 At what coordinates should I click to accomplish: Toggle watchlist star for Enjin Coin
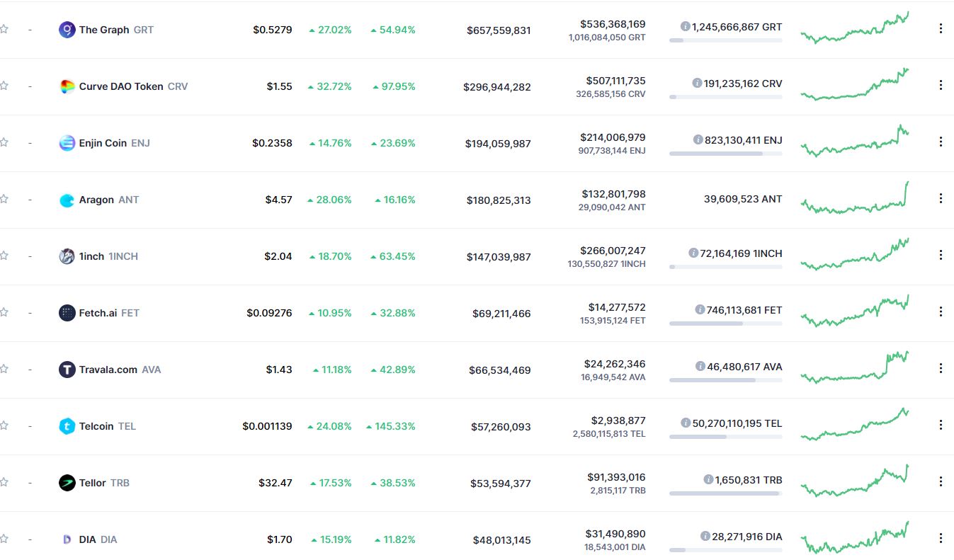coord(4,142)
